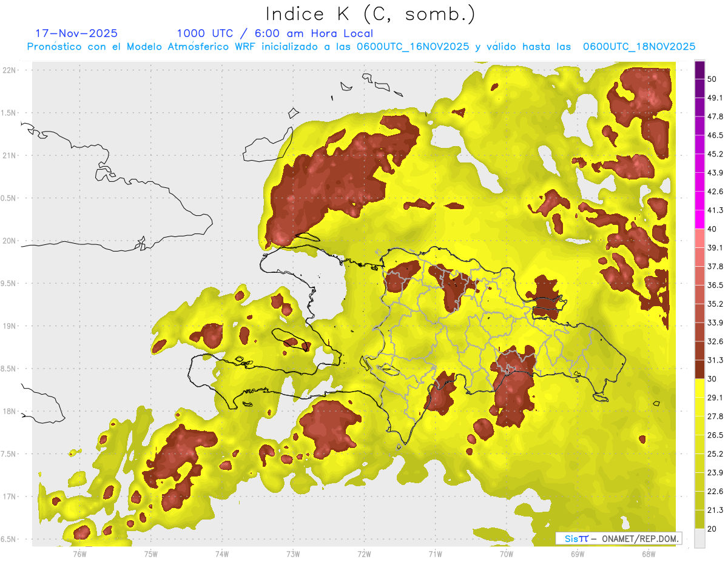Click the "69W" longitude label
This screenshot has width=728, height=562.
point(578,554)
